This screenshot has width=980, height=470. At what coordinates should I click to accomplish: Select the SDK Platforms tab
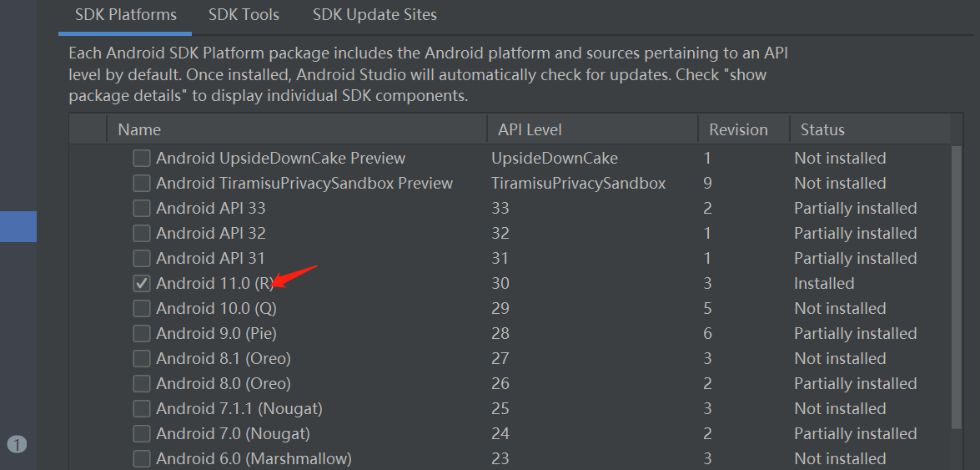[x=126, y=15]
